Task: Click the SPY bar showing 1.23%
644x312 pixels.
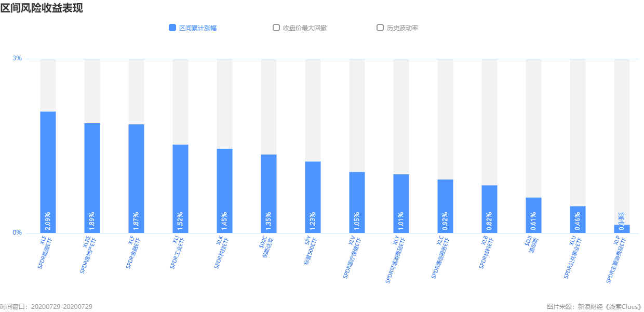Action: pos(313,197)
